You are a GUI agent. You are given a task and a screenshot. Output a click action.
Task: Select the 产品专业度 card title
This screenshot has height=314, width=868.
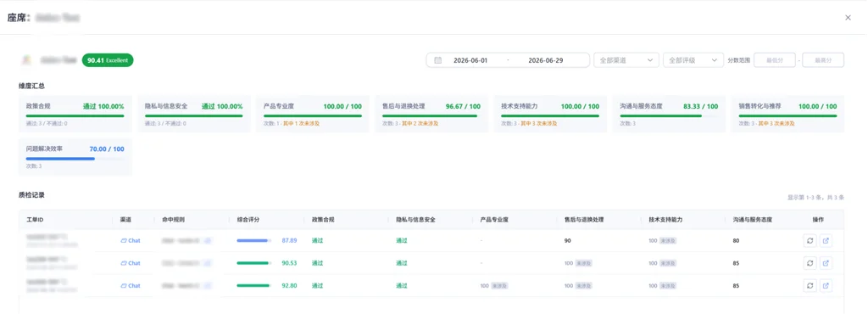click(x=278, y=106)
